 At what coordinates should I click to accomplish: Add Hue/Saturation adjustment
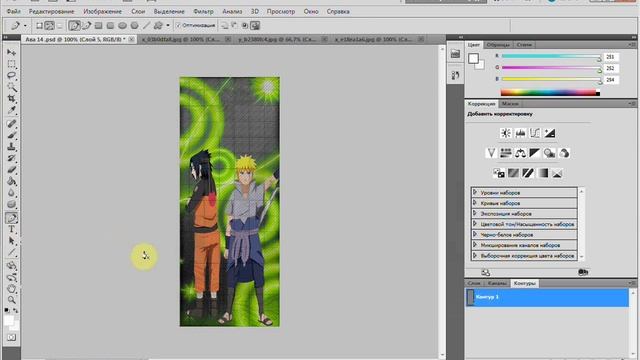[x=506, y=153]
